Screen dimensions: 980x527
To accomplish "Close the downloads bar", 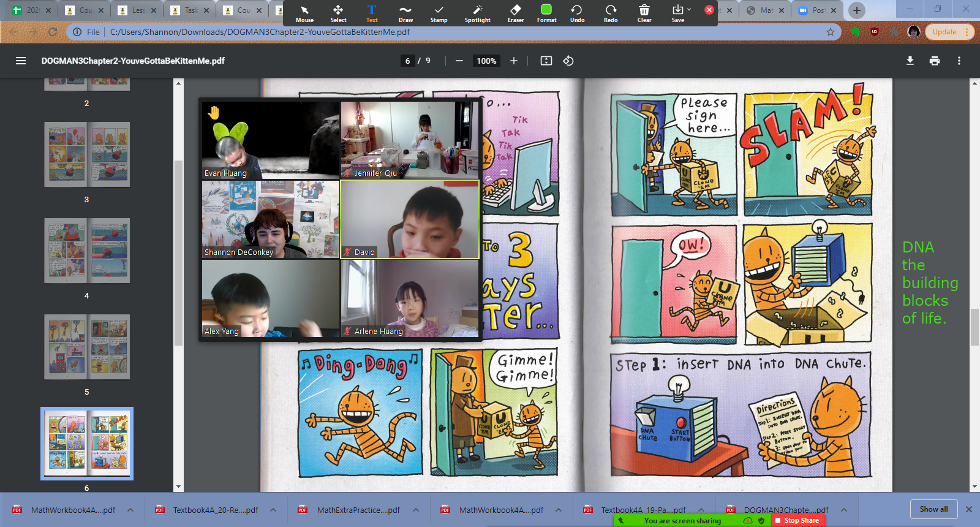I will point(969,509).
